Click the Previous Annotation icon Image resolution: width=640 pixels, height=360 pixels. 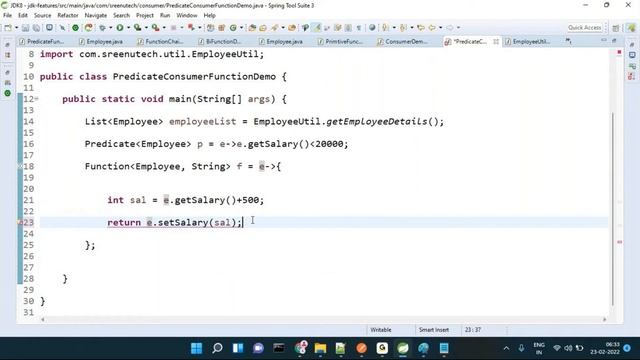[x=403, y=28]
